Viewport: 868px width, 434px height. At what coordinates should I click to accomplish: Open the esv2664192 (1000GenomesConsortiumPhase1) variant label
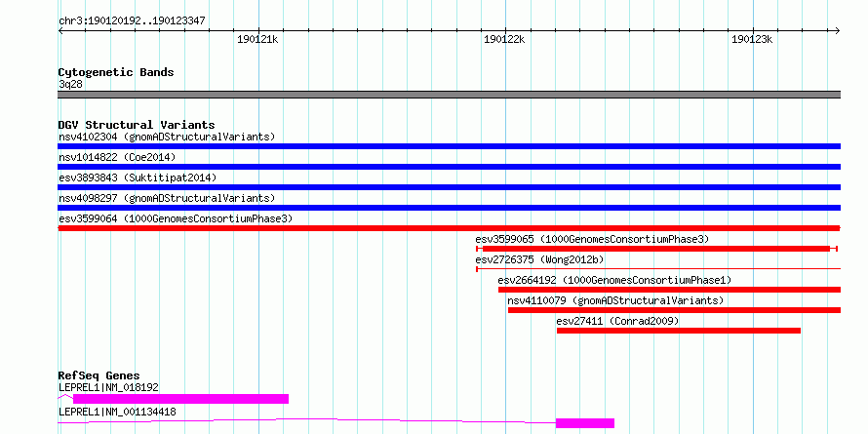pyautogui.click(x=614, y=280)
